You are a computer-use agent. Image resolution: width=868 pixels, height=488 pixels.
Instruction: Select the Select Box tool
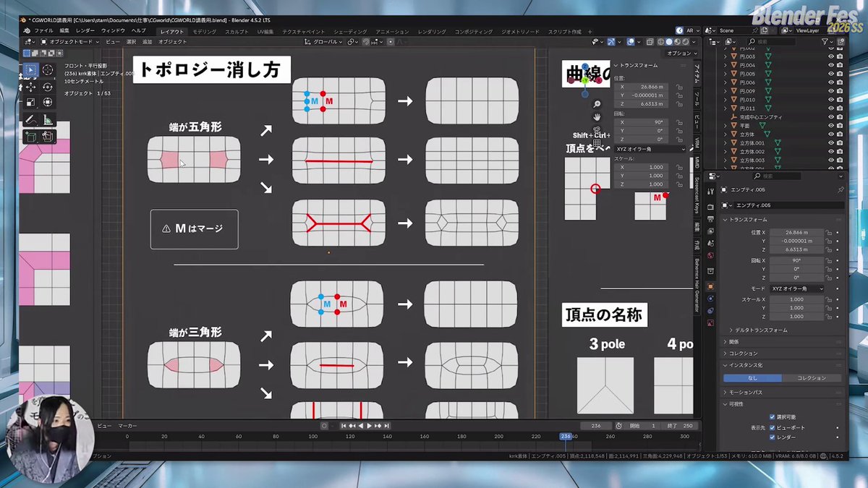click(31, 70)
